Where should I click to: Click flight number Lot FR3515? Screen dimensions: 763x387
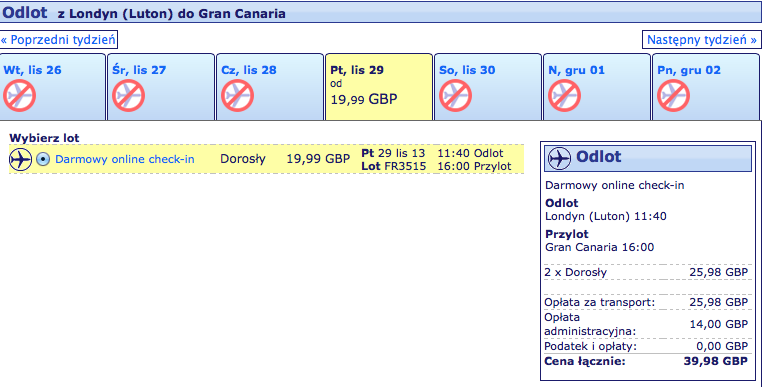click(394, 166)
